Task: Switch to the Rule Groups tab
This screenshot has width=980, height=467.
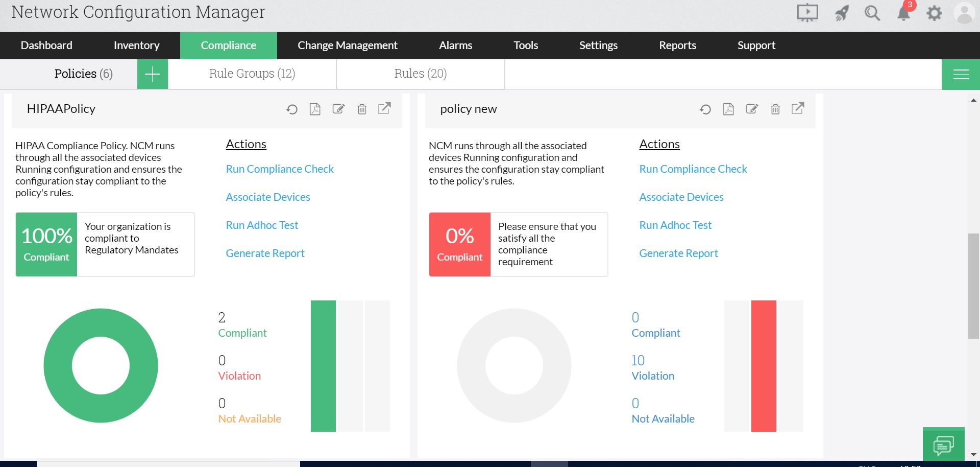Action: pos(252,74)
